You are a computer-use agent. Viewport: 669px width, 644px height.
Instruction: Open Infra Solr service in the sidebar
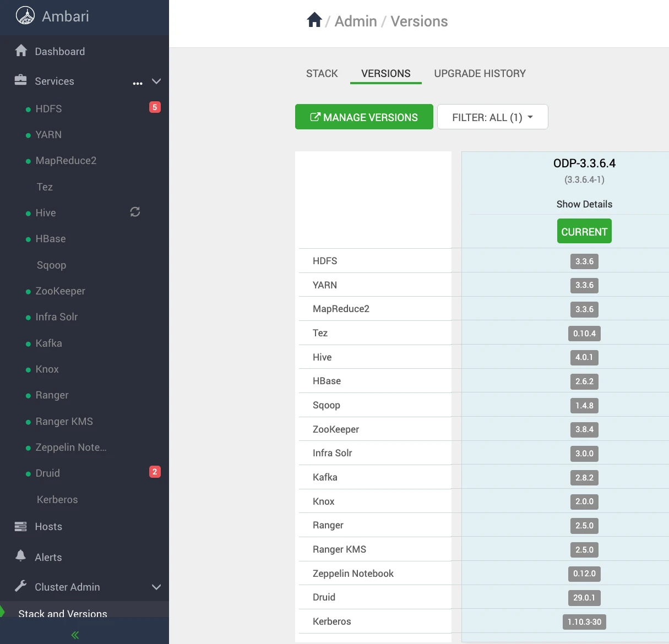point(57,317)
